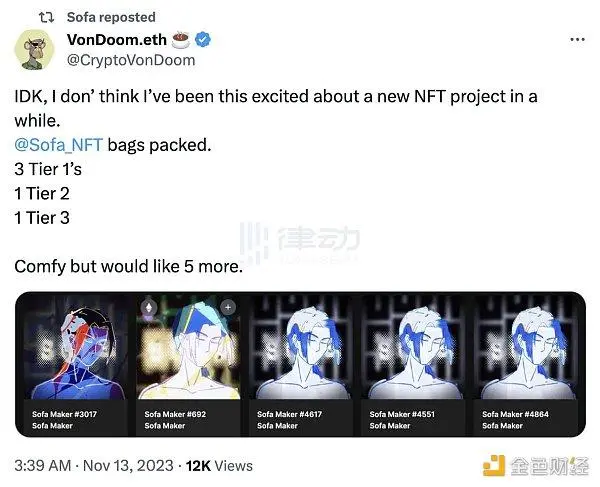
Task: Open the @CryptoVonDoom handle
Action: 131,60
